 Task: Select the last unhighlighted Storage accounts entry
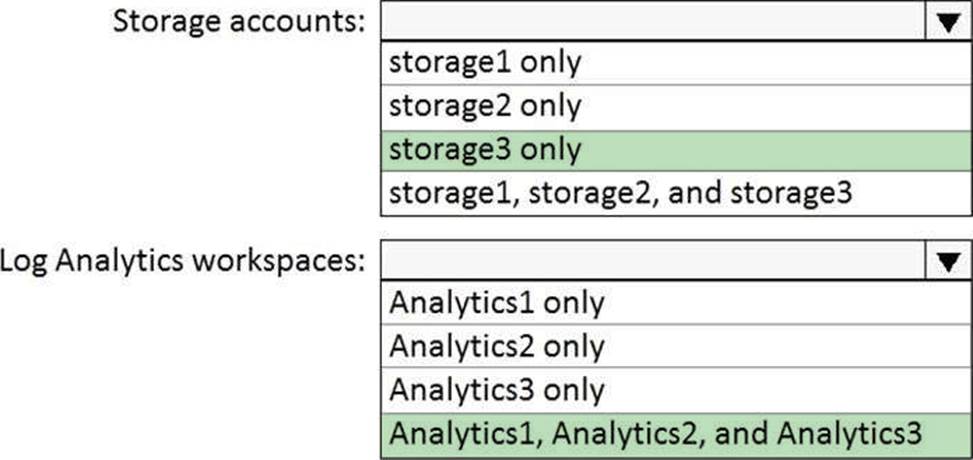coord(620,192)
